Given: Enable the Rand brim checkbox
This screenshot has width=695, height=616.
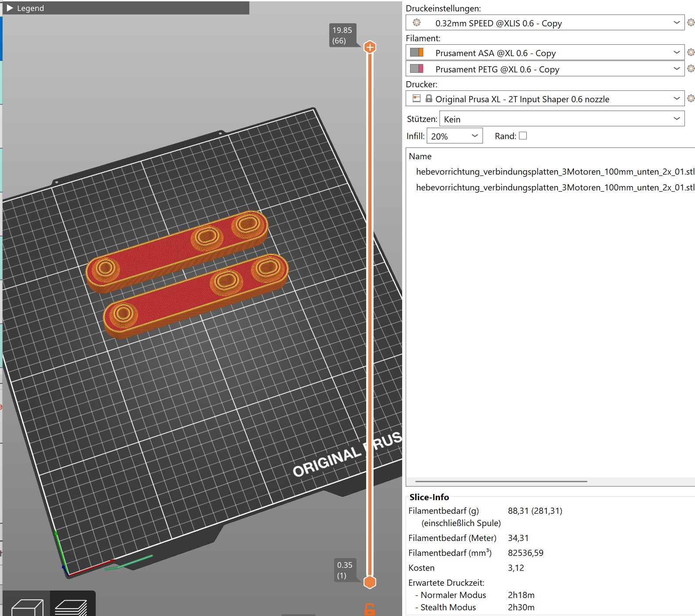Looking at the screenshot, I should pos(523,136).
